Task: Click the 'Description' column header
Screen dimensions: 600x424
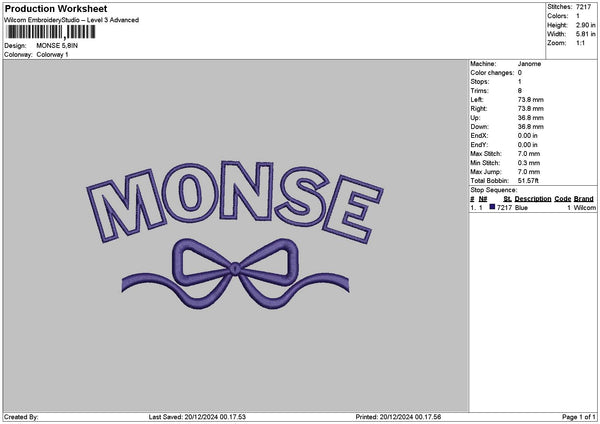Action: coord(533,199)
